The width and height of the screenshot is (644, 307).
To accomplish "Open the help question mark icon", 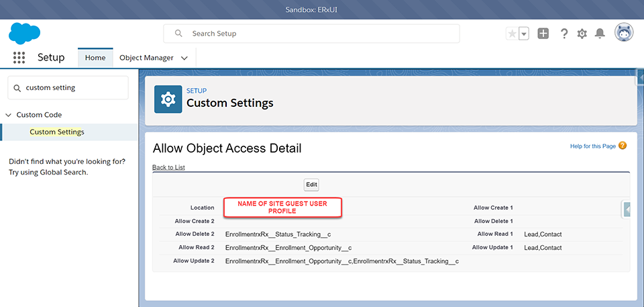I will point(564,34).
